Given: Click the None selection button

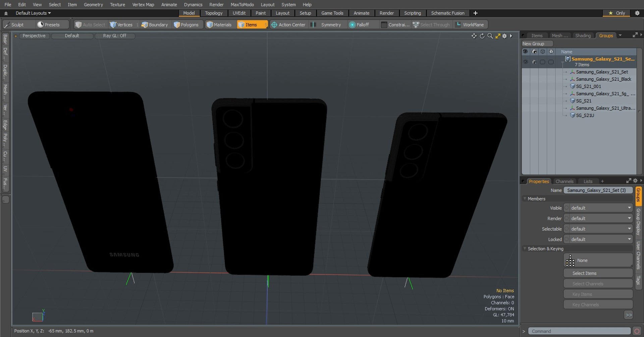Looking at the screenshot, I should click(x=598, y=260).
